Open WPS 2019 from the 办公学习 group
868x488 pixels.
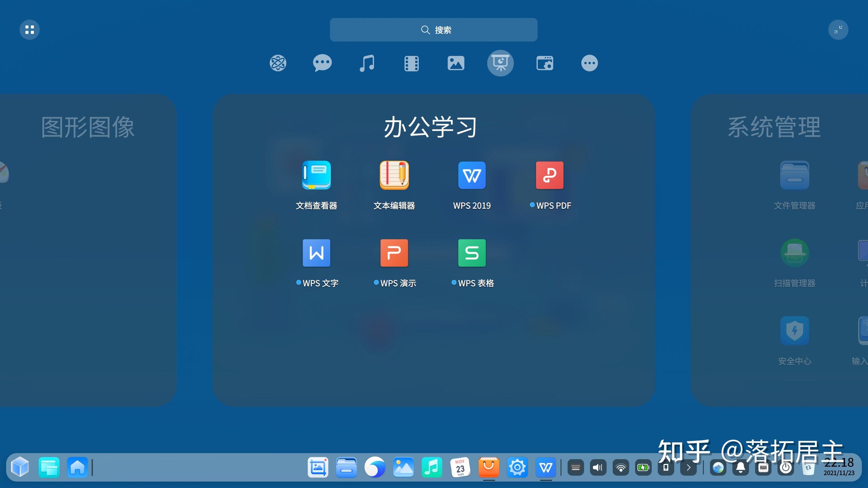472,175
